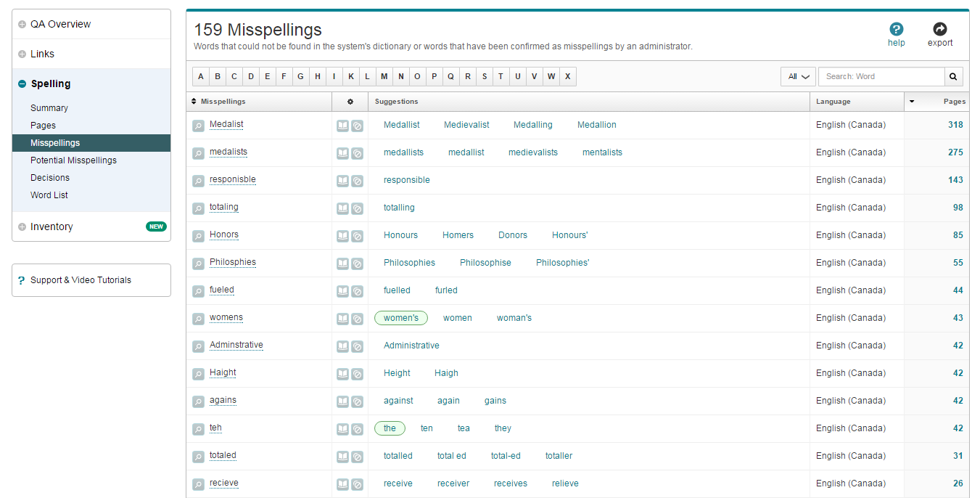Click the export icon

tap(939, 29)
